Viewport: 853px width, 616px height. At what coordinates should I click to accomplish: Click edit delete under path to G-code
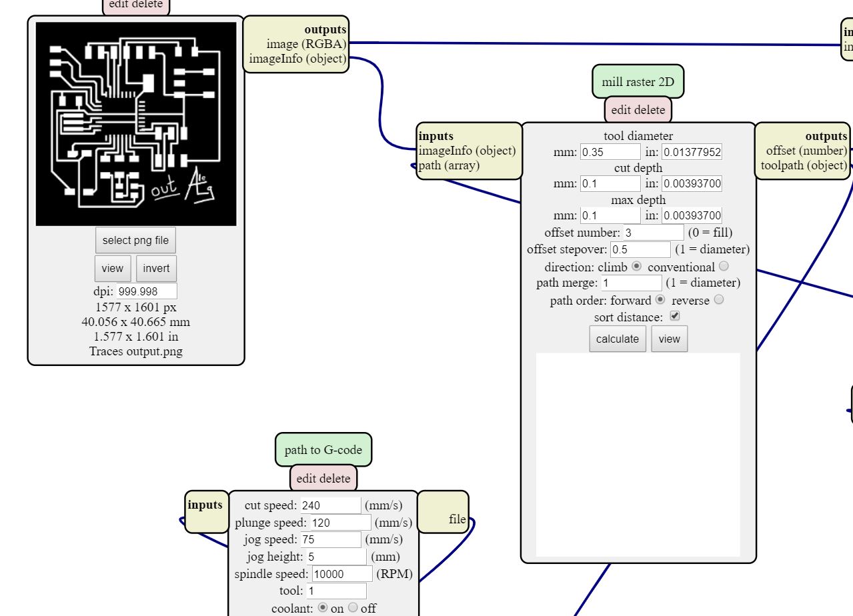[323, 478]
